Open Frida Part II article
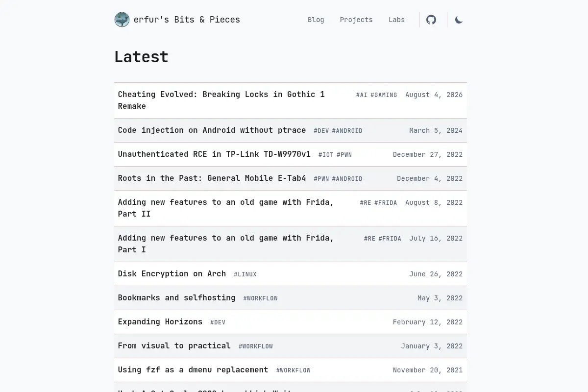Screen dimensions: 588x392 click(x=226, y=208)
